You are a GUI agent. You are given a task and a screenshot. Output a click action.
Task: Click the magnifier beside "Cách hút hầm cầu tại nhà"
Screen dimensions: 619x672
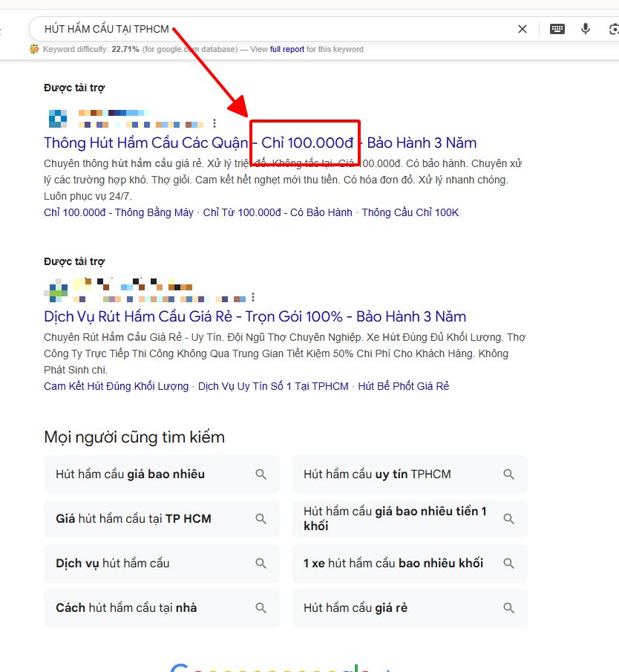pos(261,607)
